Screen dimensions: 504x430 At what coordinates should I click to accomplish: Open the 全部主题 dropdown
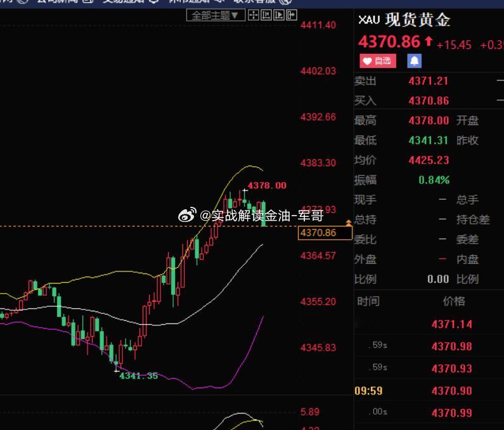coord(216,15)
